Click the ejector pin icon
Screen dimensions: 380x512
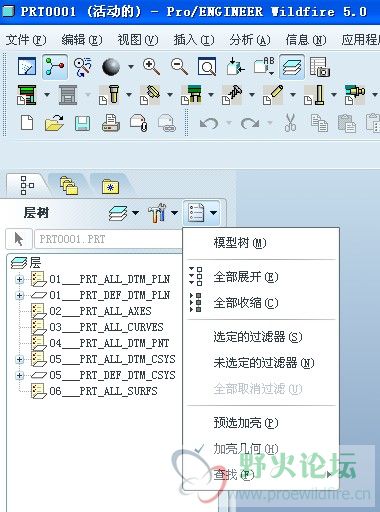click(x=314, y=95)
